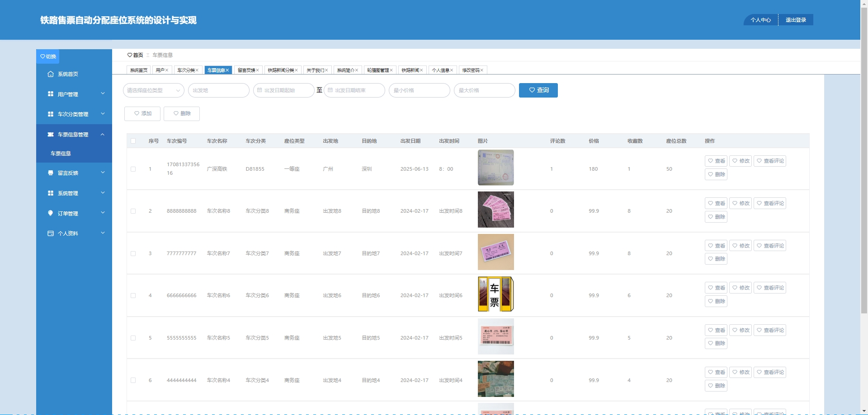This screenshot has height=415, width=868.
Task: Click the heart icon on 切换 button
Action: (42, 56)
